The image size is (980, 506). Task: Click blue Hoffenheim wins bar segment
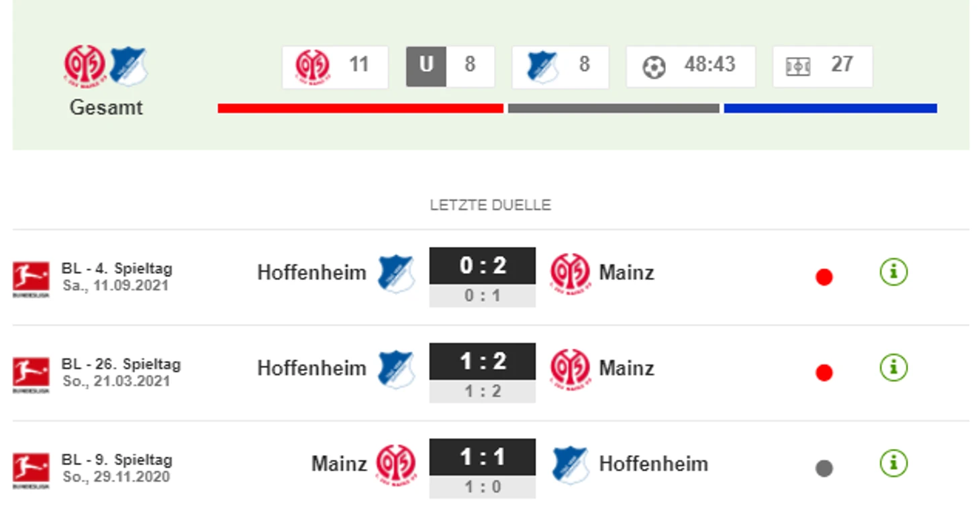(830, 109)
